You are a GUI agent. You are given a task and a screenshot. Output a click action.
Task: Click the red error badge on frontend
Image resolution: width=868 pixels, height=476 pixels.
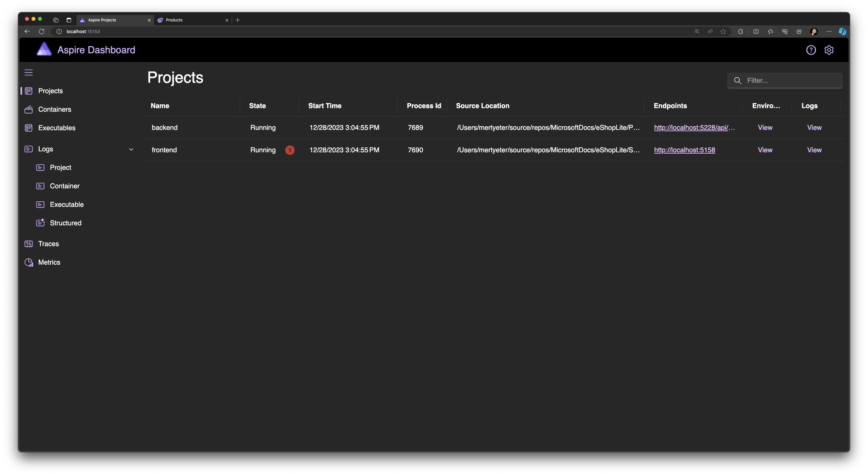coord(290,150)
